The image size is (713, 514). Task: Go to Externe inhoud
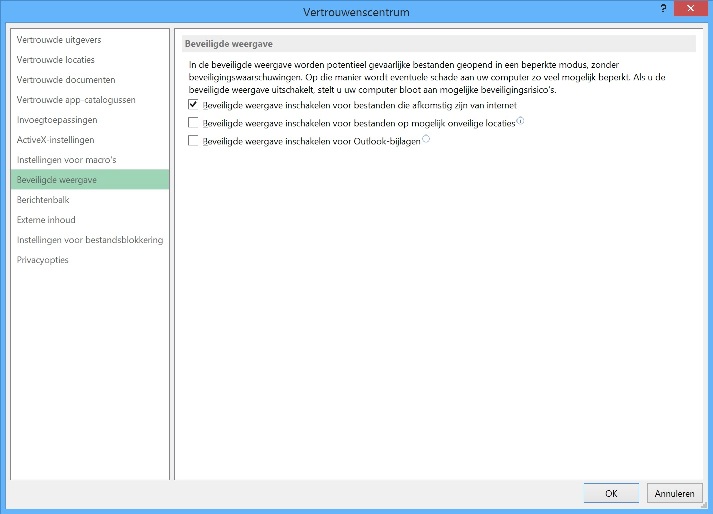[46, 220]
